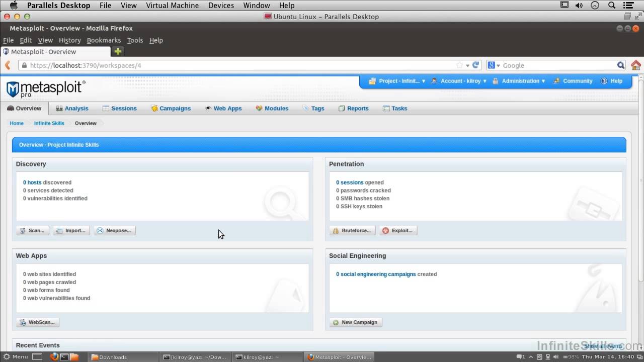644x362 pixels.
Task: Open Parallels Virtual Machine menu
Action: [172, 6]
